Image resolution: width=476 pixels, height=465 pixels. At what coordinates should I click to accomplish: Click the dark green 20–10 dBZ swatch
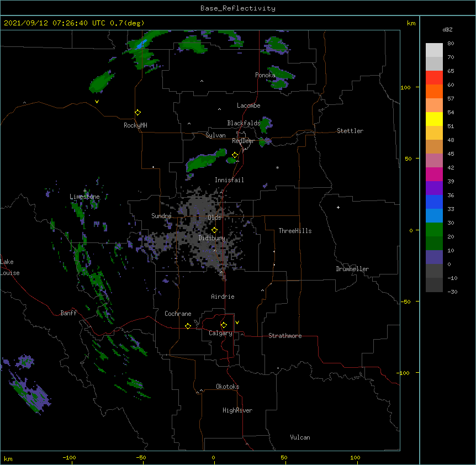pos(434,244)
